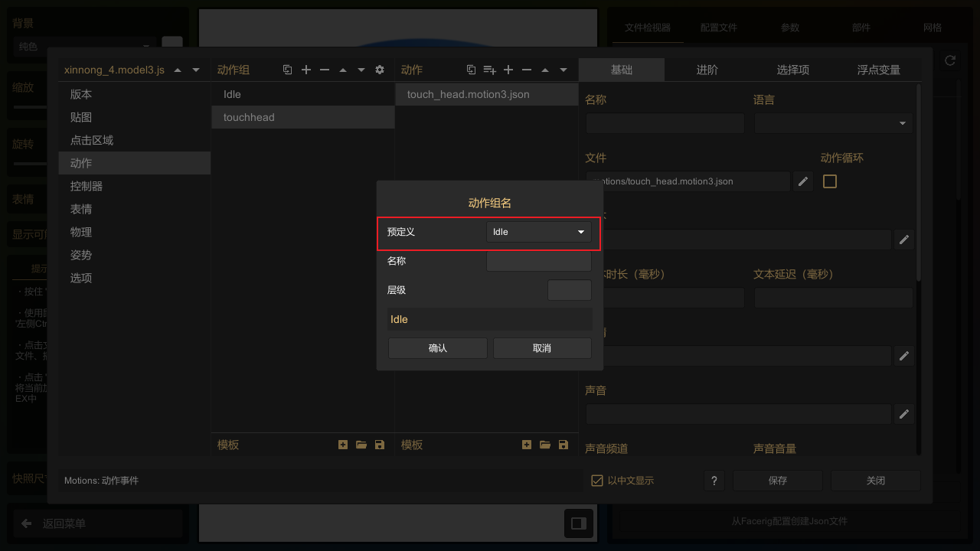The width and height of the screenshot is (980, 551).
Task: Expand the xinnong_4.model3.js file dropdown arrow
Action: pos(196,70)
